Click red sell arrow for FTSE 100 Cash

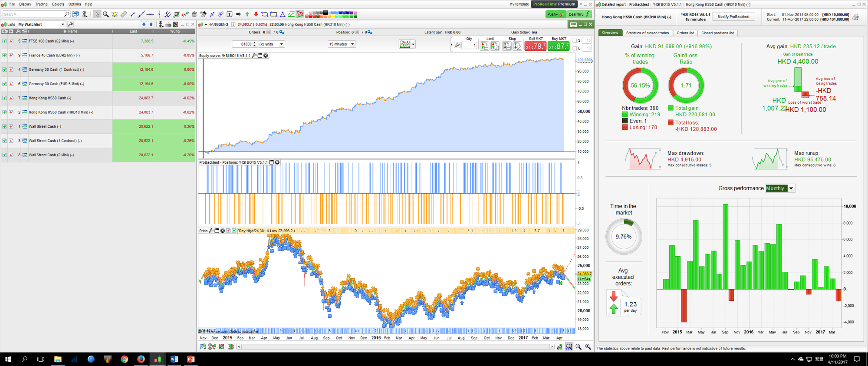[11, 41]
